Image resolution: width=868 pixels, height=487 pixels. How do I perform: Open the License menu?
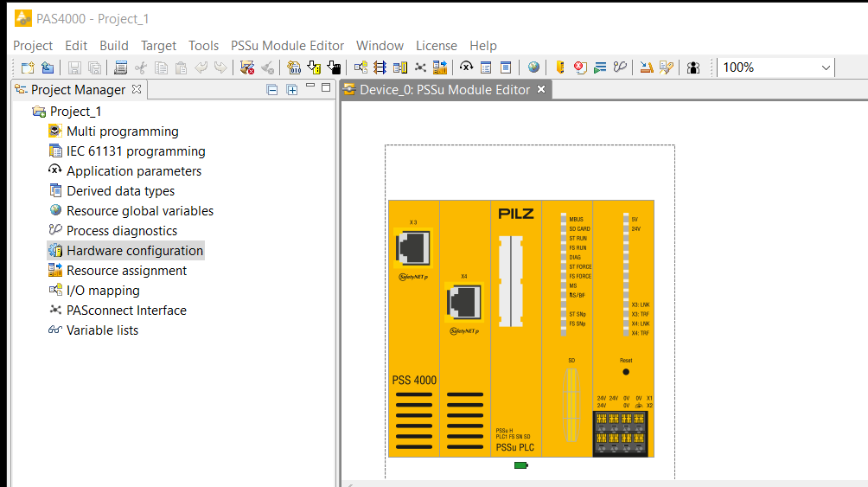click(x=437, y=46)
